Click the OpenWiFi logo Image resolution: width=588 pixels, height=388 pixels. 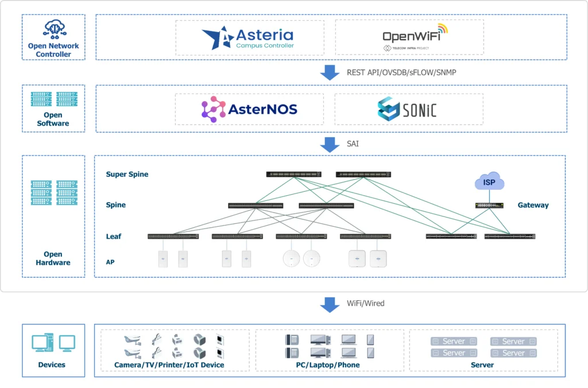pyautogui.click(x=415, y=37)
